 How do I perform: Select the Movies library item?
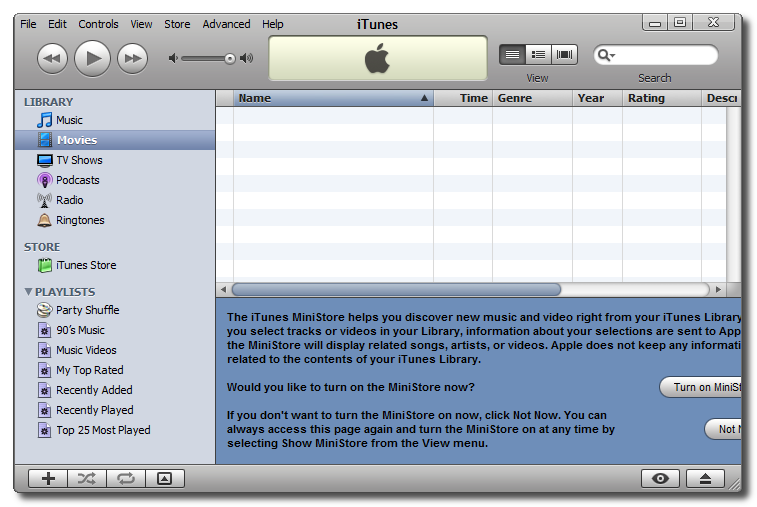pyautogui.click(x=115, y=140)
